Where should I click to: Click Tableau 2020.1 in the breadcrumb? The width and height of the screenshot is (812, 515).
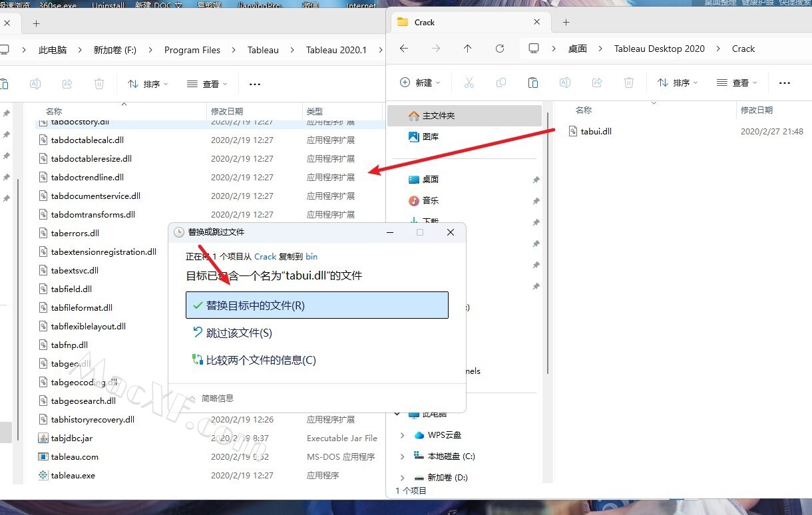336,50
